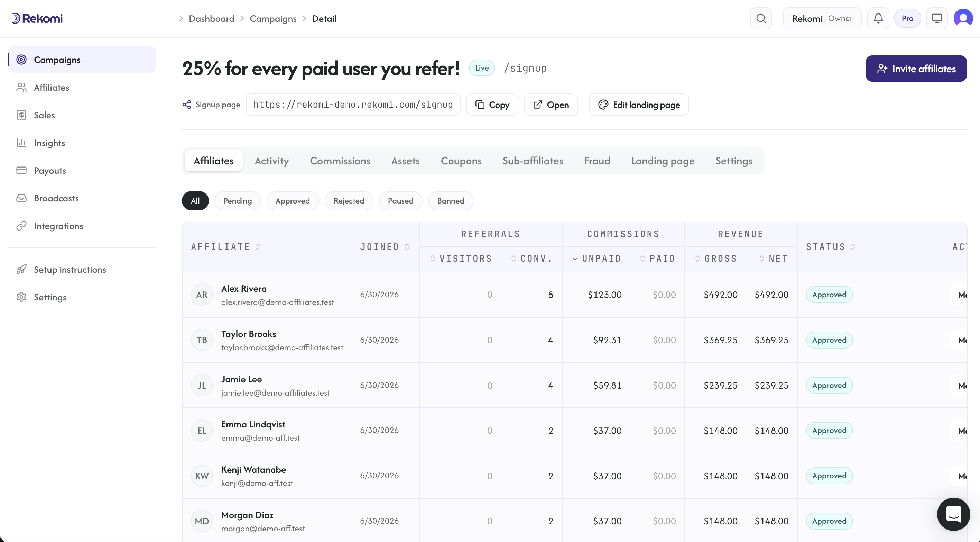Click Taylor Brooks' TB avatar
This screenshot has height=542, width=980.
202,340
